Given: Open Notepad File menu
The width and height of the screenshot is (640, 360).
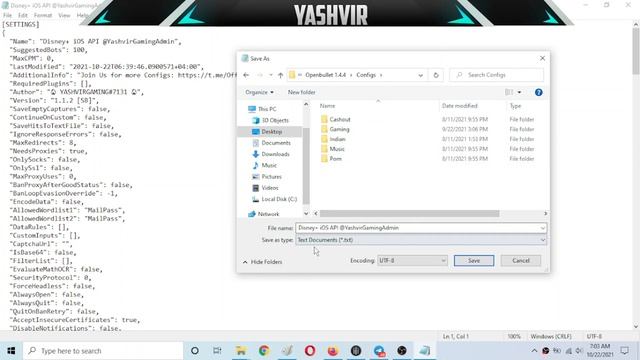Looking at the screenshot, I should tap(7, 15).
